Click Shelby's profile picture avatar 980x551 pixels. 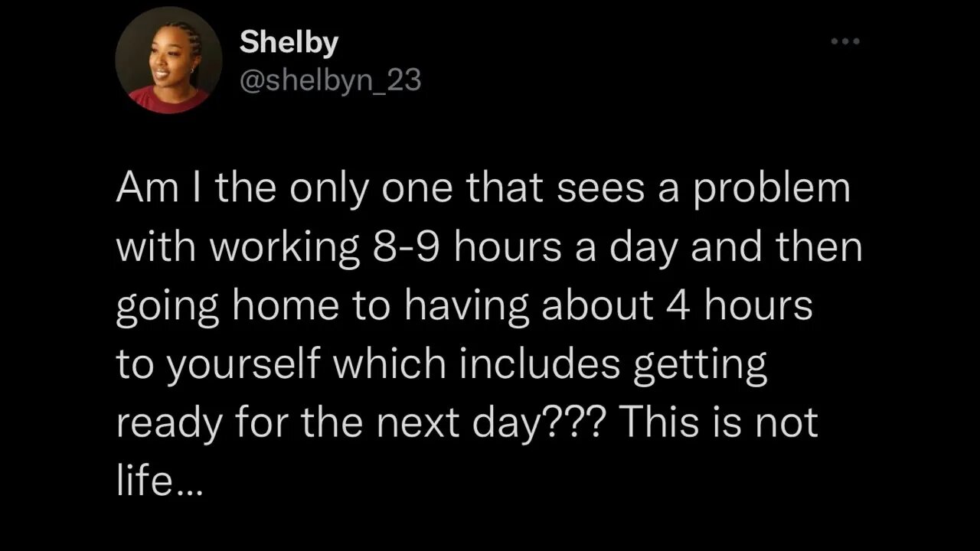click(x=168, y=61)
